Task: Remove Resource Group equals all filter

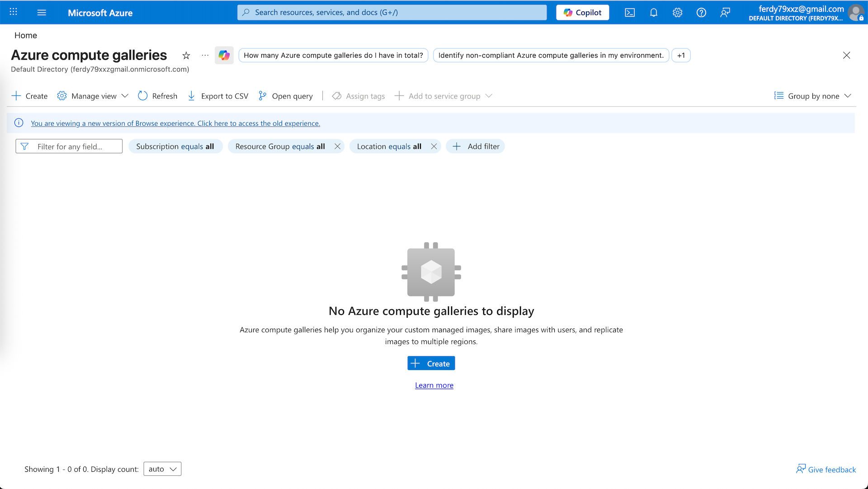Action: [x=337, y=146]
